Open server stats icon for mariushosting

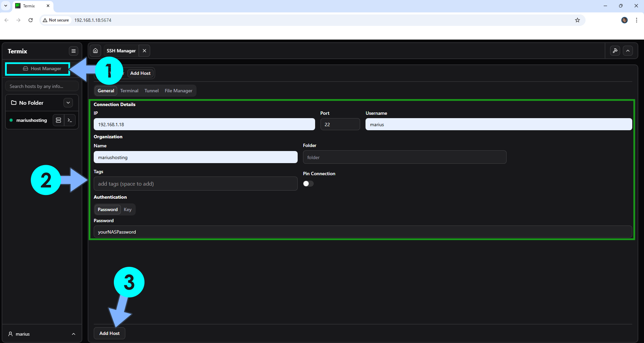pos(58,120)
